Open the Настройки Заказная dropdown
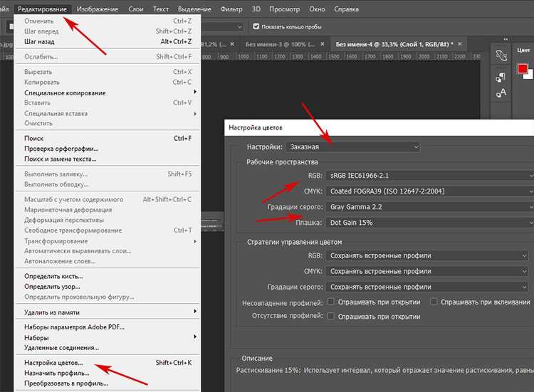534x392 pixels. coord(353,147)
